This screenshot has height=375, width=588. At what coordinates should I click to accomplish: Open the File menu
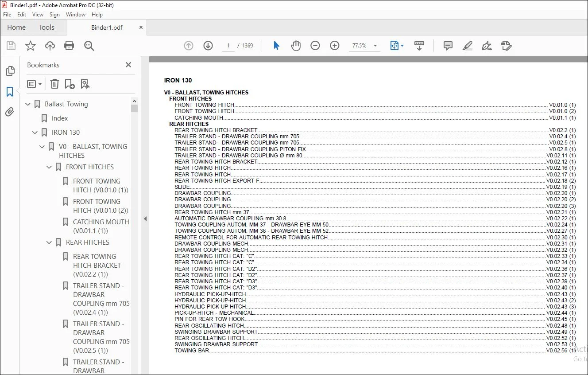tap(7, 15)
